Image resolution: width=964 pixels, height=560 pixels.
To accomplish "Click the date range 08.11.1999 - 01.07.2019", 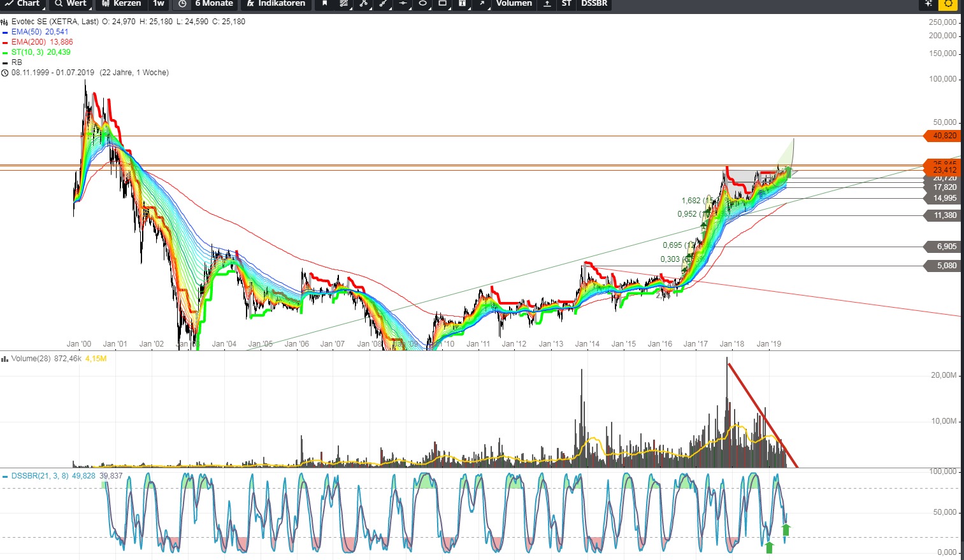I will 53,73.
